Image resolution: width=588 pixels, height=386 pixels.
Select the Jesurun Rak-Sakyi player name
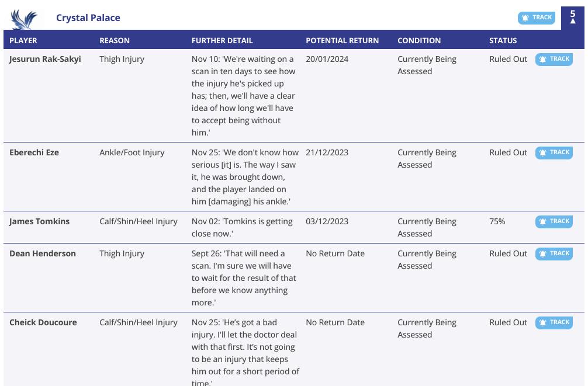tap(45, 59)
